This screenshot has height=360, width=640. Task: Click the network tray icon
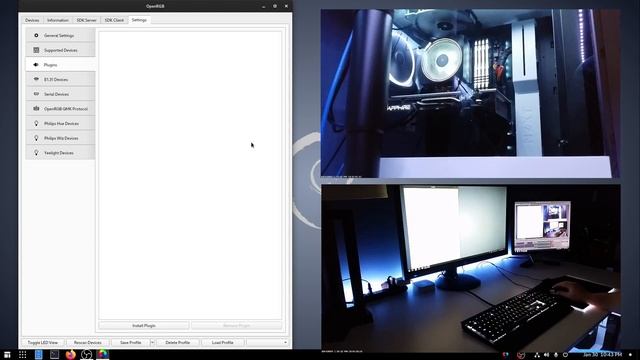pyautogui.click(x=537, y=355)
